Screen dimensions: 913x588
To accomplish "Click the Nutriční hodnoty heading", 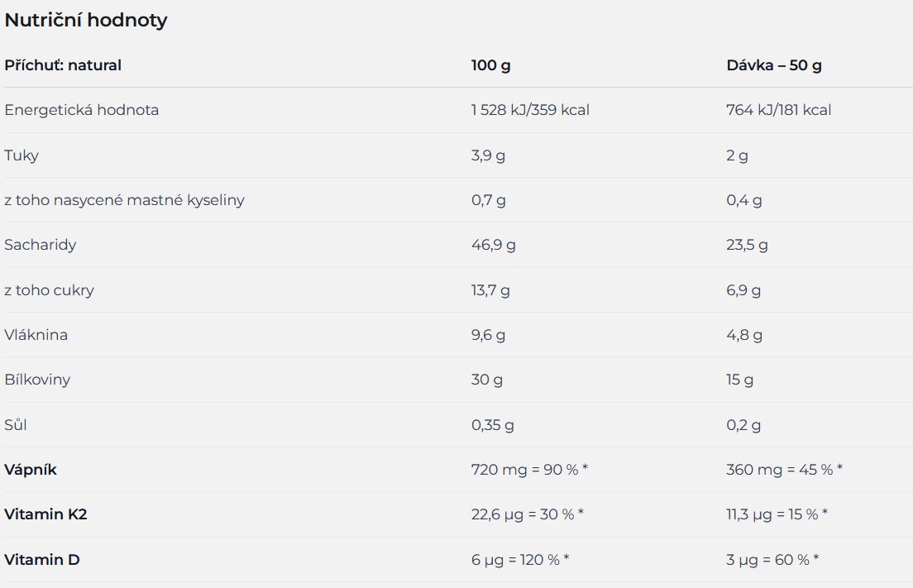I will point(86,21).
